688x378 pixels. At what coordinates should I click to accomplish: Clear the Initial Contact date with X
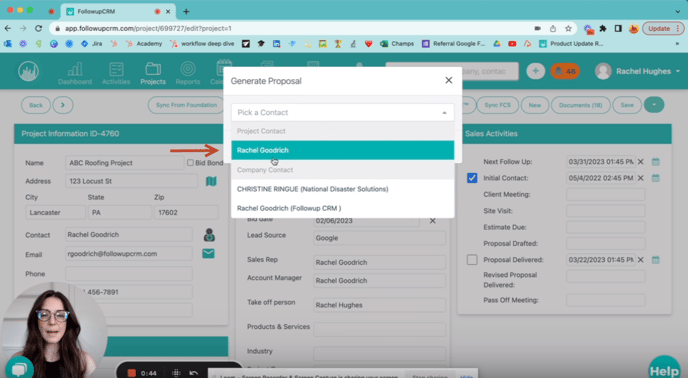pos(641,178)
